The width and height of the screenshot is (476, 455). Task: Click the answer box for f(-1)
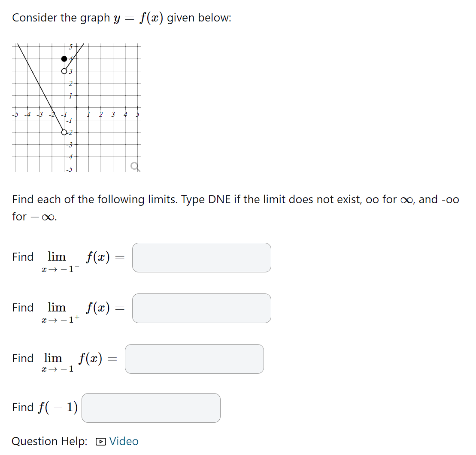[151, 408]
